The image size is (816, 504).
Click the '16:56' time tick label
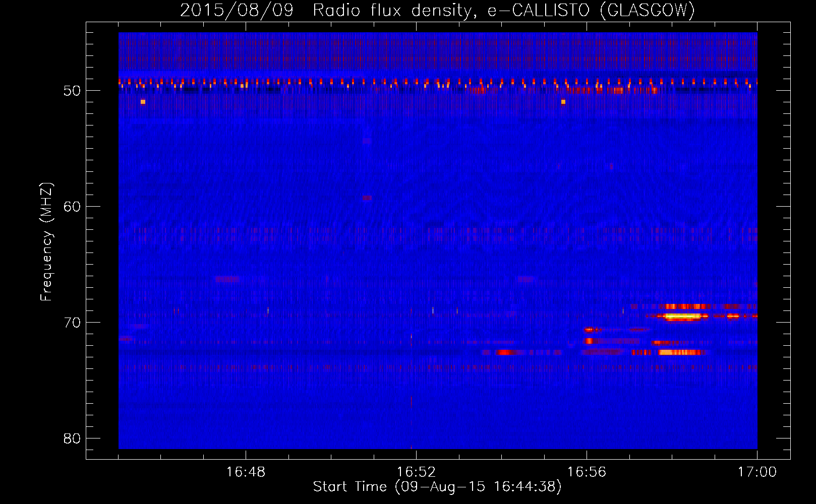[587, 472]
